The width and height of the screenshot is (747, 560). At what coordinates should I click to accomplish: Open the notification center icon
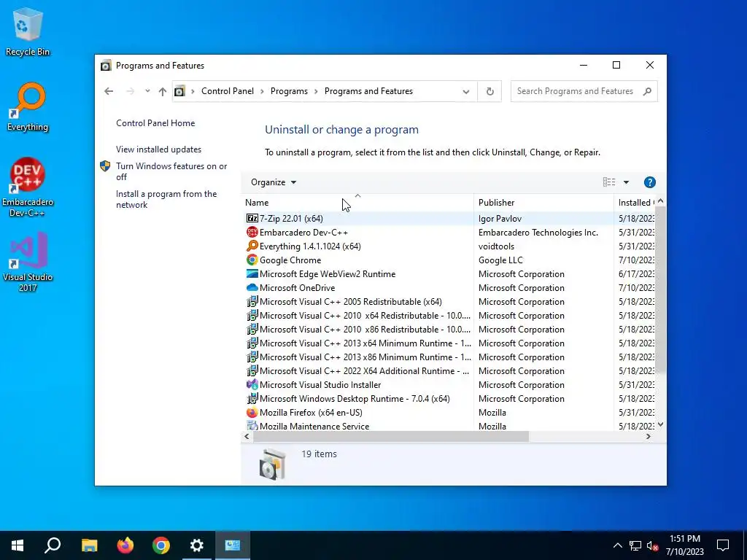point(723,545)
